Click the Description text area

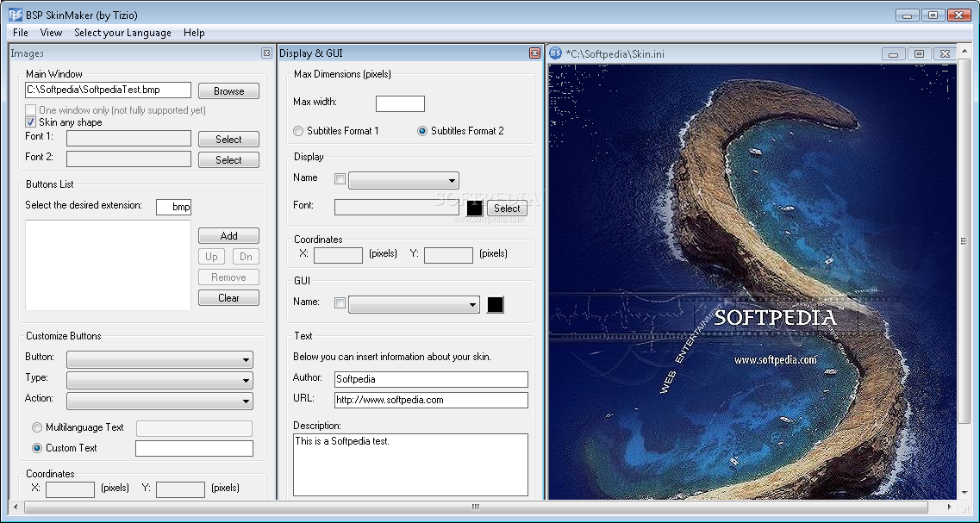coord(410,465)
